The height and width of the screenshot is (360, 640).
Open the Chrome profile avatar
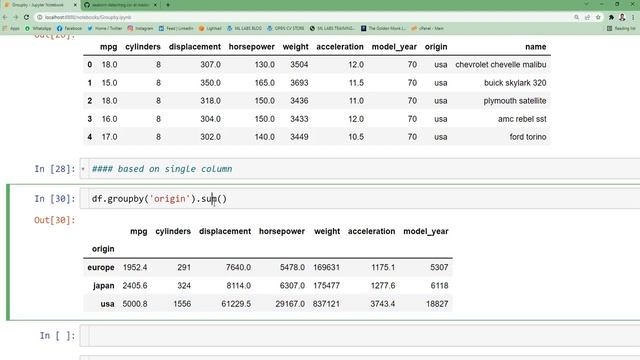[x=622, y=17]
